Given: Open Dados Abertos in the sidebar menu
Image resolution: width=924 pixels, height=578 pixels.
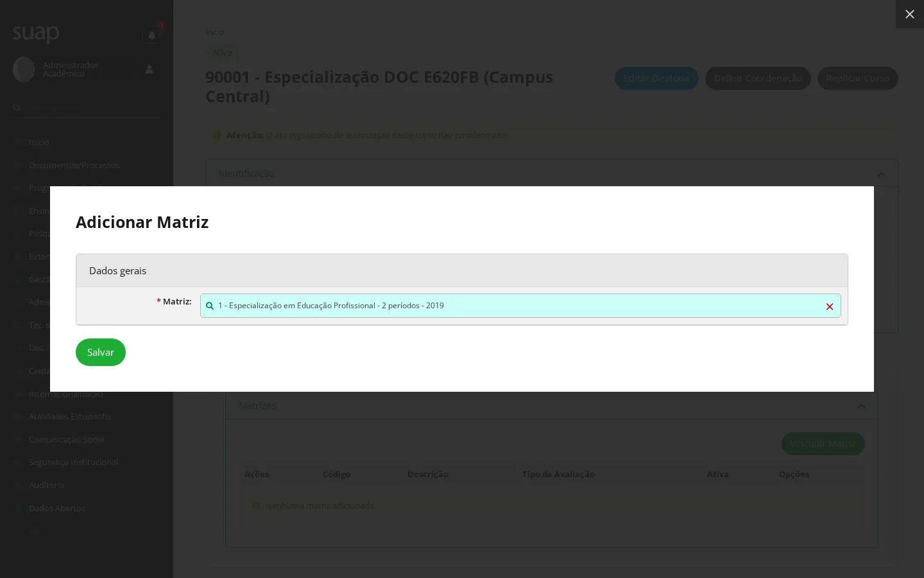Looking at the screenshot, I should coord(57,508).
